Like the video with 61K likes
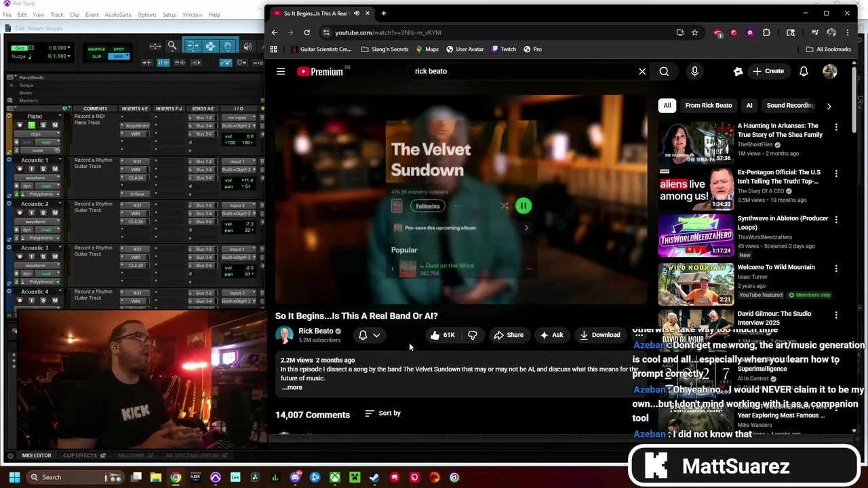868x488 pixels. pyautogui.click(x=442, y=335)
